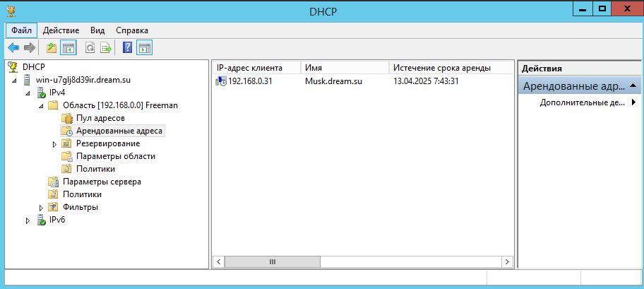This screenshot has height=289, width=644.
Task: Collapse the Арендованные адр... actions section arrow
Action: [633, 85]
